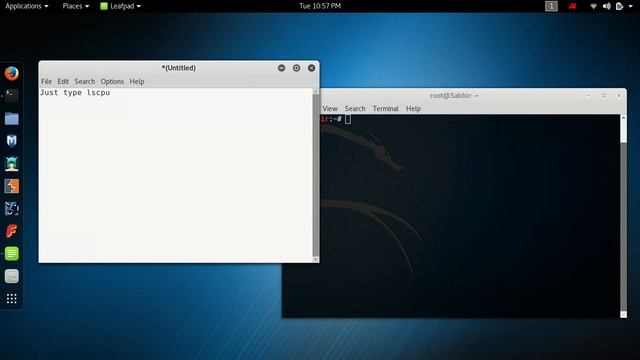Click the red recording icon in top bar
This screenshot has width=640, height=360.
[x=572, y=6]
